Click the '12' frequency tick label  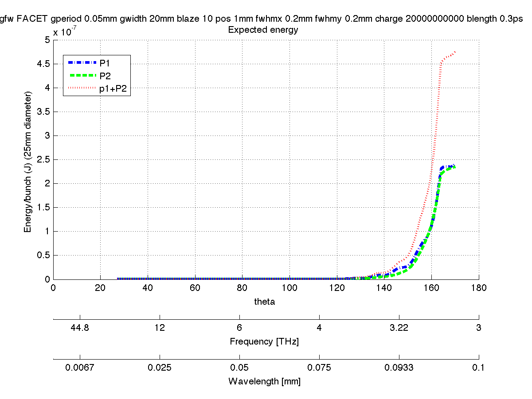pos(160,327)
